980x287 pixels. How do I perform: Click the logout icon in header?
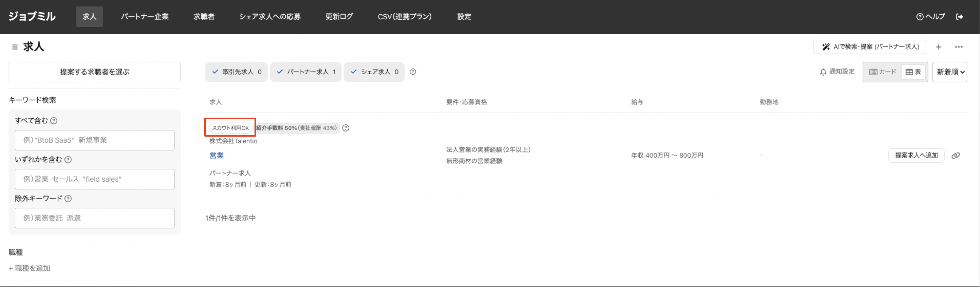(959, 16)
